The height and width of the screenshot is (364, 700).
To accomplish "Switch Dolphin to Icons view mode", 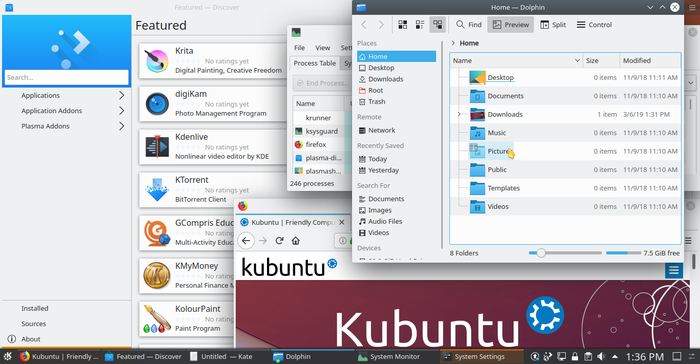I will point(402,25).
